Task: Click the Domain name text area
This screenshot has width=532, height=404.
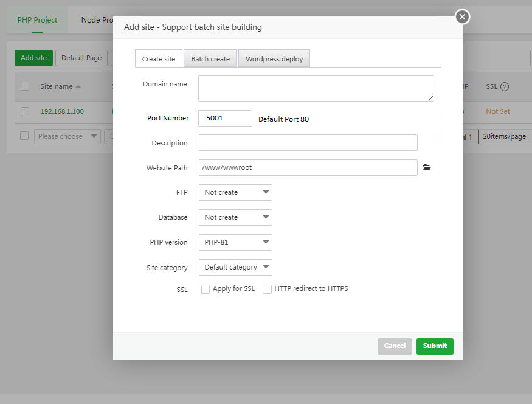Action: tap(316, 88)
